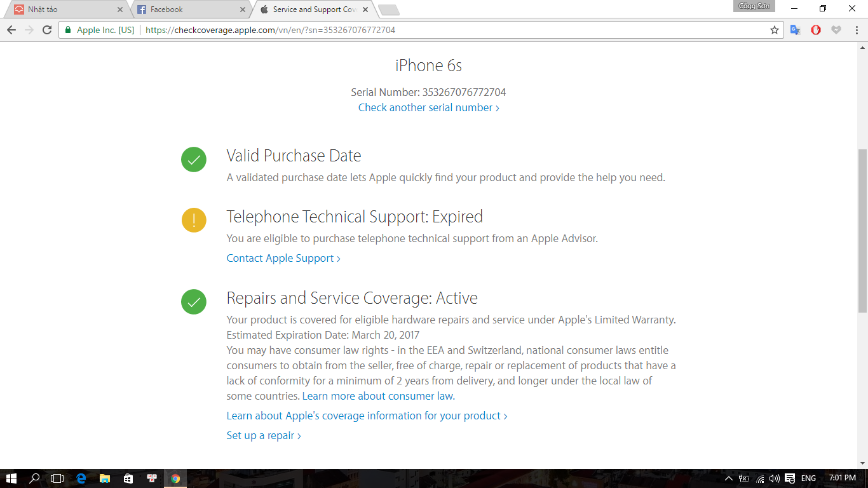Open a new browser tab
The width and height of the screenshot is (868, 488).
click(x=388, y=10)
